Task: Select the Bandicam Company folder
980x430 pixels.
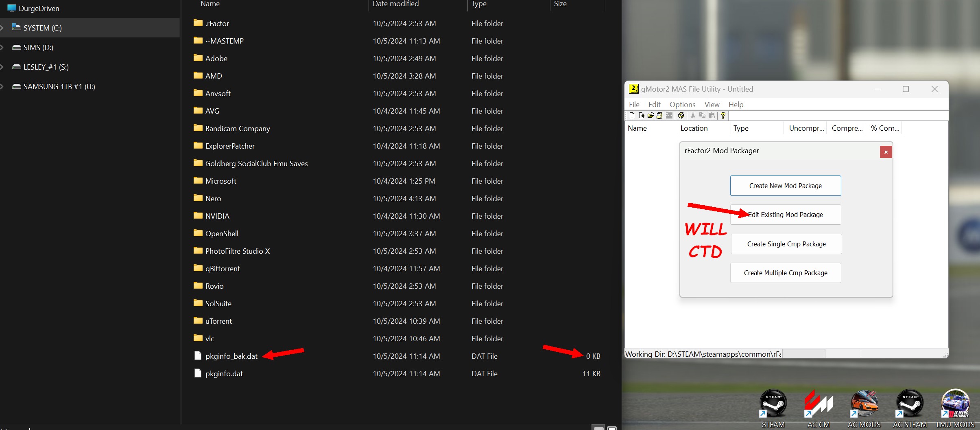Action: 399,128
